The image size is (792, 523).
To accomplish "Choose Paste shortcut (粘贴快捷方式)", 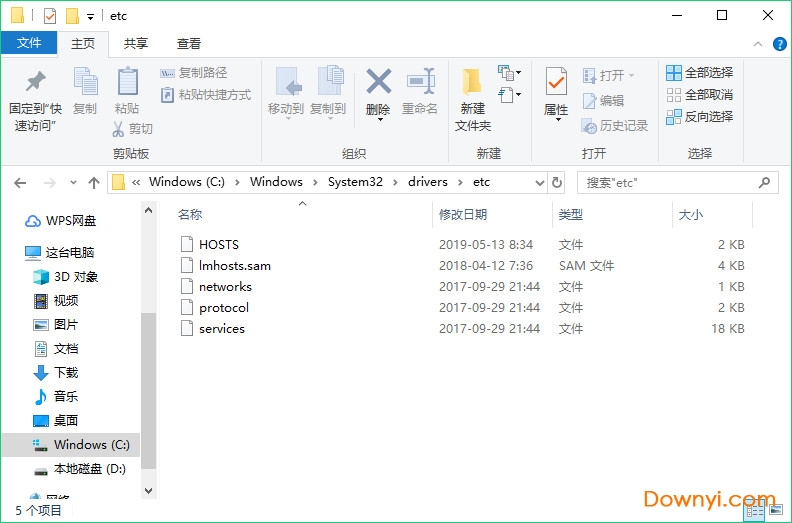I will pos(206,95).
